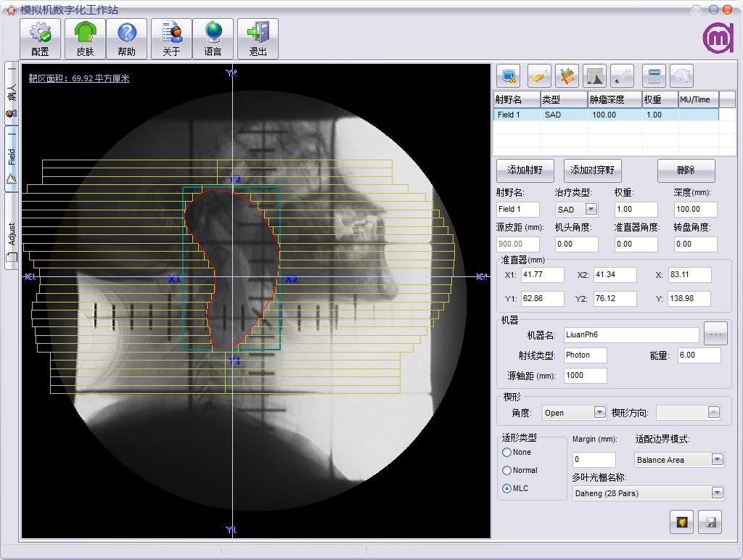Click the X 83.11 width field

point(689,275)
